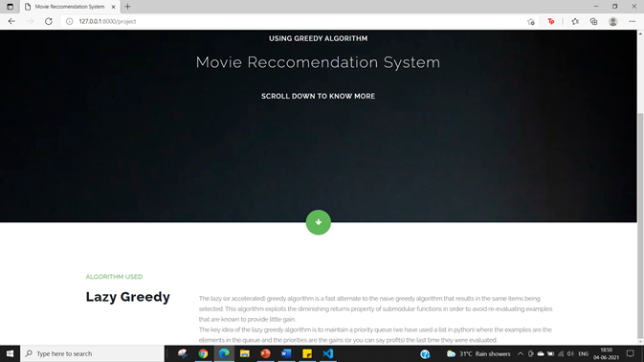Open the battery status tray icon
This screenshot has height=362, width=644.
click(551, 353)
